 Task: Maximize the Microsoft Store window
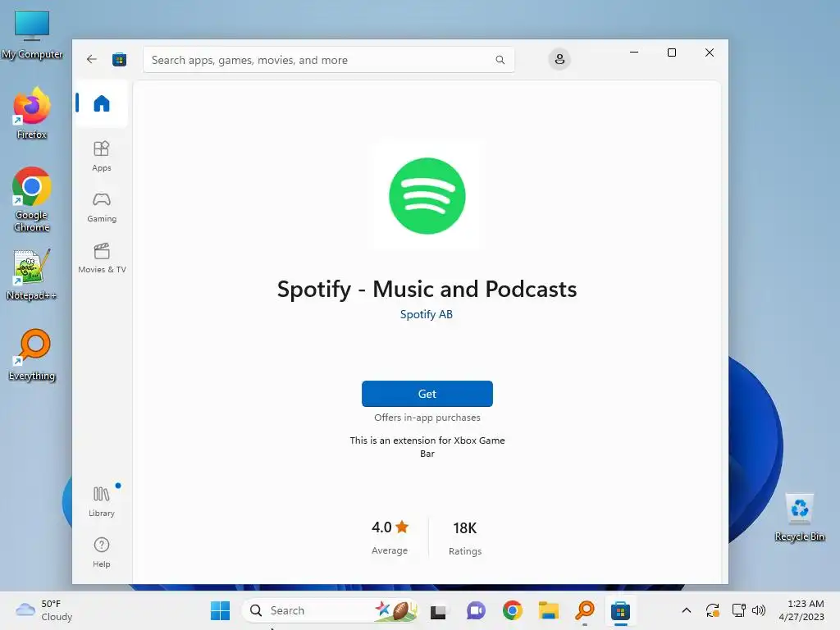tap(672, 52)
